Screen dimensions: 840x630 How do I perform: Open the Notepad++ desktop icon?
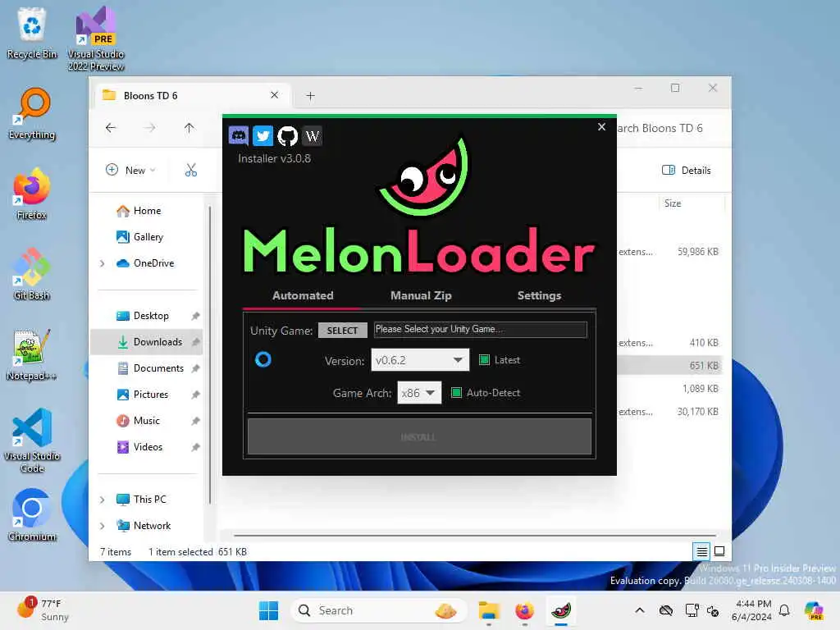click(x=32, y=354)
